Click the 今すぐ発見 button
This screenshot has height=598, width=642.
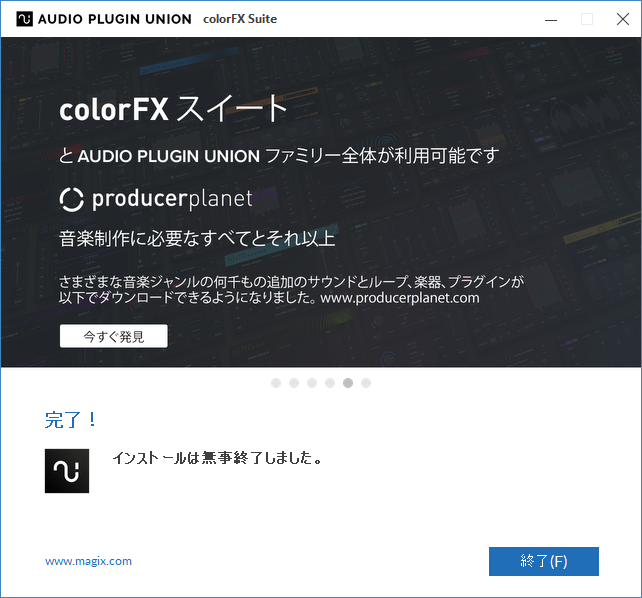pos(113,336)
